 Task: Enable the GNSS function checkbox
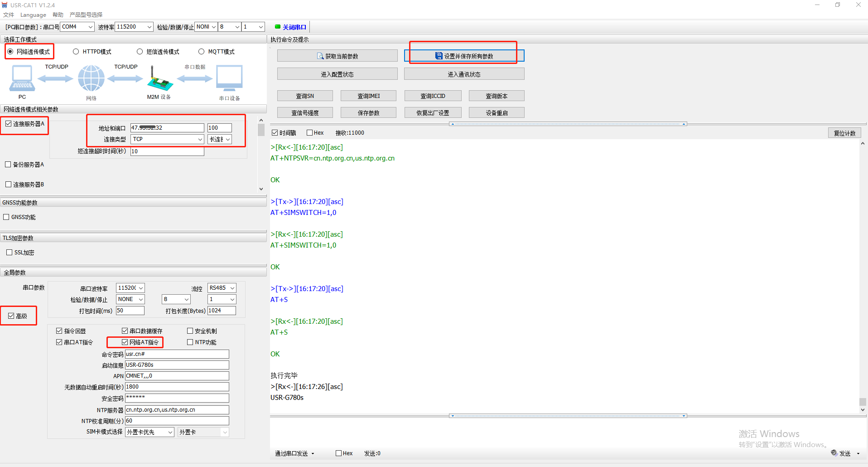pos(6,217)
